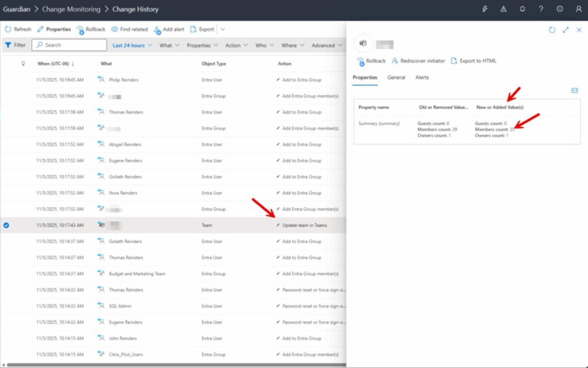Click the What column header

106,64
